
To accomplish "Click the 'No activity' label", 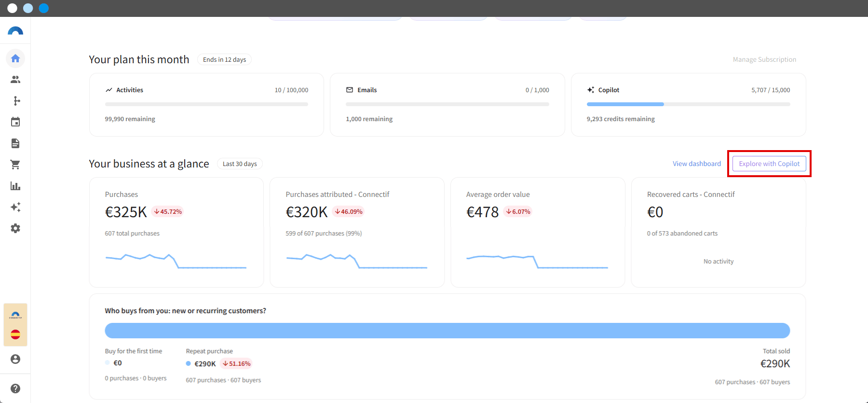I will (719, 262).
